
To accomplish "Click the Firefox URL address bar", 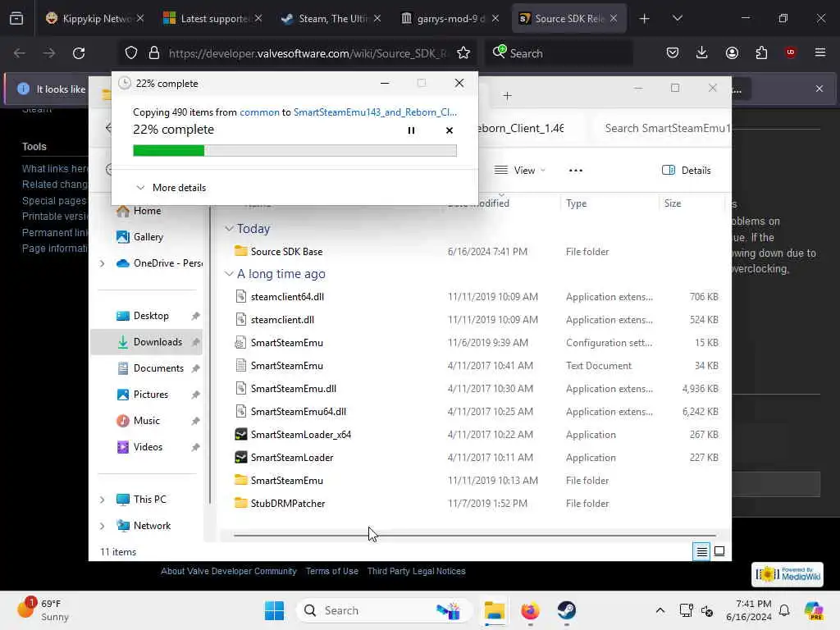I will click(x=308, y=53).
